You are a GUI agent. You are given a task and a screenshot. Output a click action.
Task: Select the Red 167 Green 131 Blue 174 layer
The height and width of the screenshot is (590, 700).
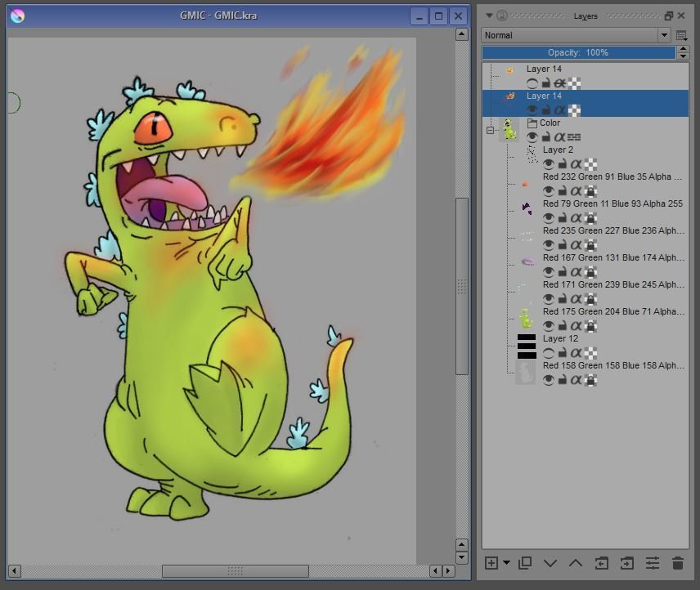(586, 265)
